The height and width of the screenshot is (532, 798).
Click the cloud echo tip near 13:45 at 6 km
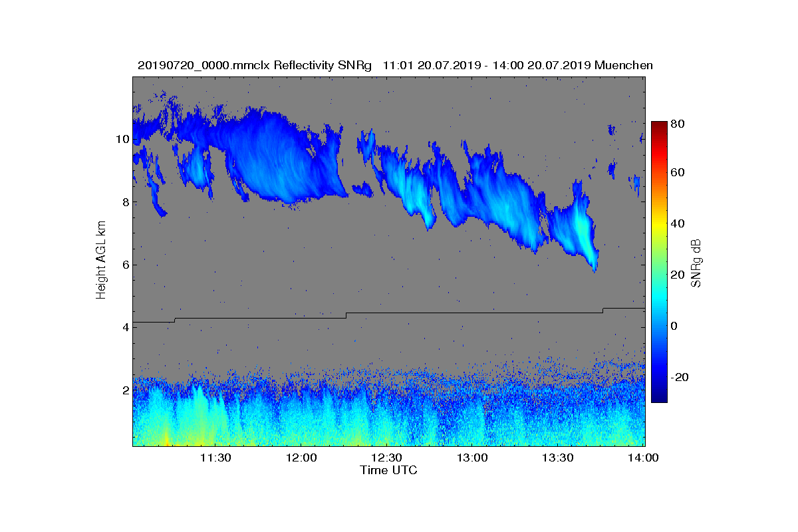tap(594, 261)
